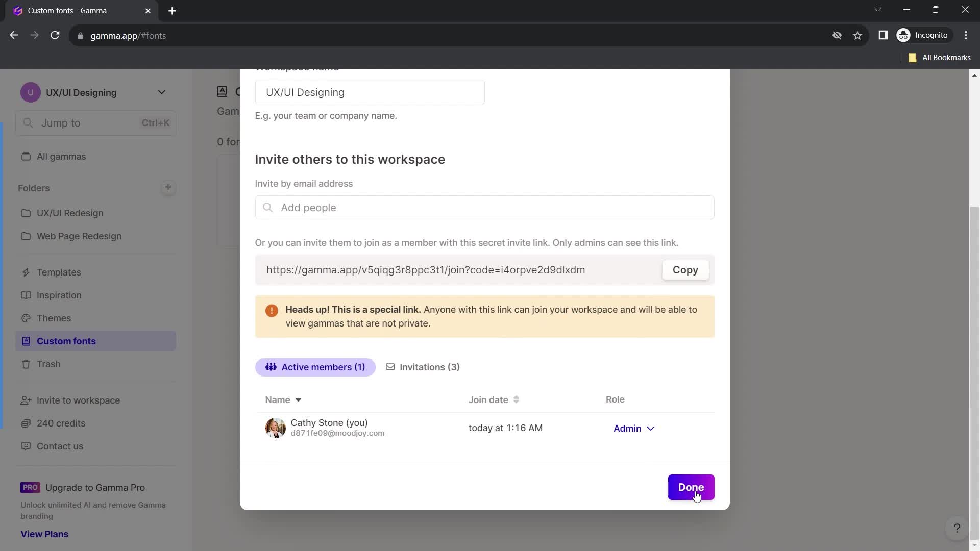Click the View Plans link
This screenshot has height=551, width=980.
point(44,534)
